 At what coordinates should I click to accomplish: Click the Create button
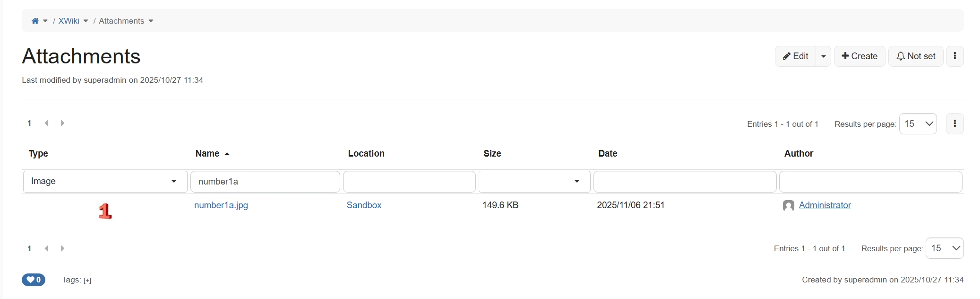pos(859,56)
